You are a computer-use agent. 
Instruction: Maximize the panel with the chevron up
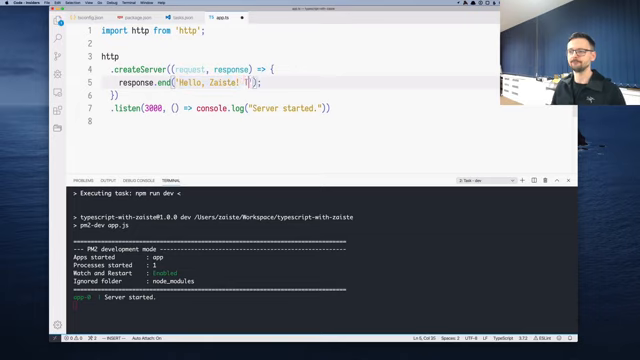pyautogui.click(x=557, y=180)
